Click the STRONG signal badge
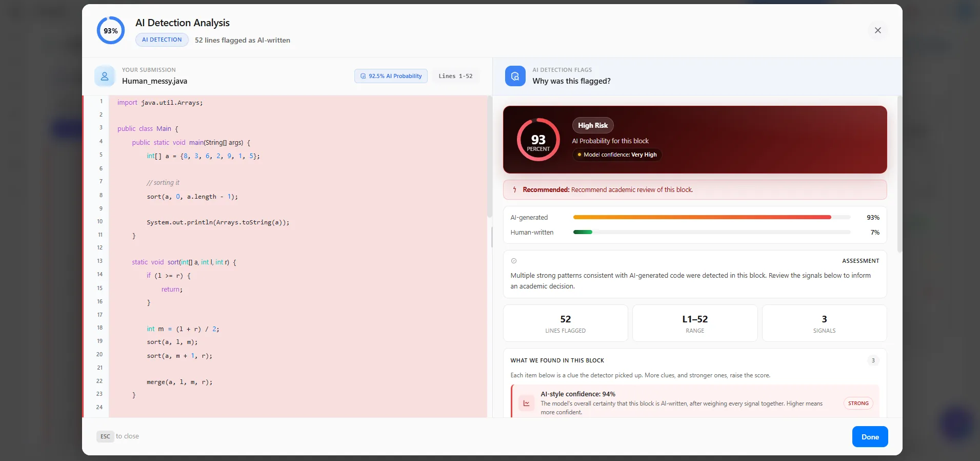 point(858,403)
